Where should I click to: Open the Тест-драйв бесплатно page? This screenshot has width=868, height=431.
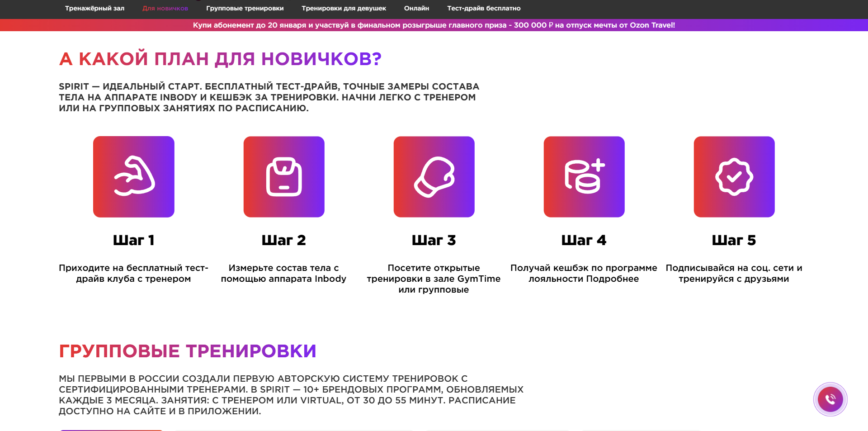click(x=483, y=8)
